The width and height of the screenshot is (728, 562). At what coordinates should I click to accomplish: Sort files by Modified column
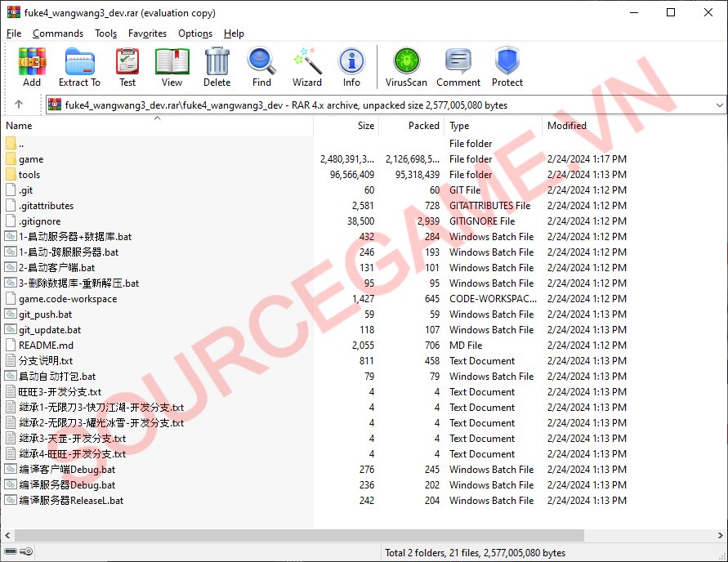pyautogui.click(x=567, y=126)
